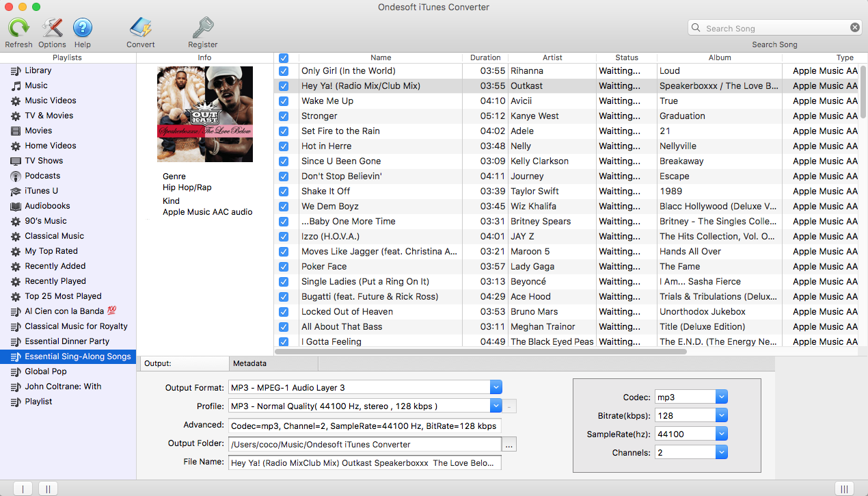
Task: Click the Global Pop playlist icon
Action: click(x=16, y=371)
